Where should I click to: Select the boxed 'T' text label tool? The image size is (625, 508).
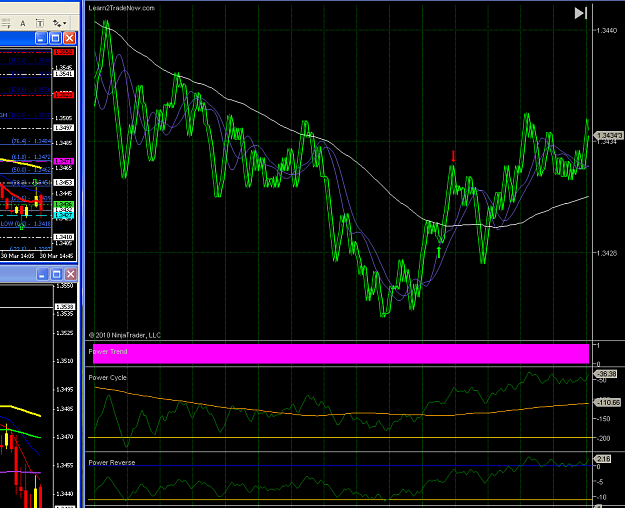click(39, 23)
